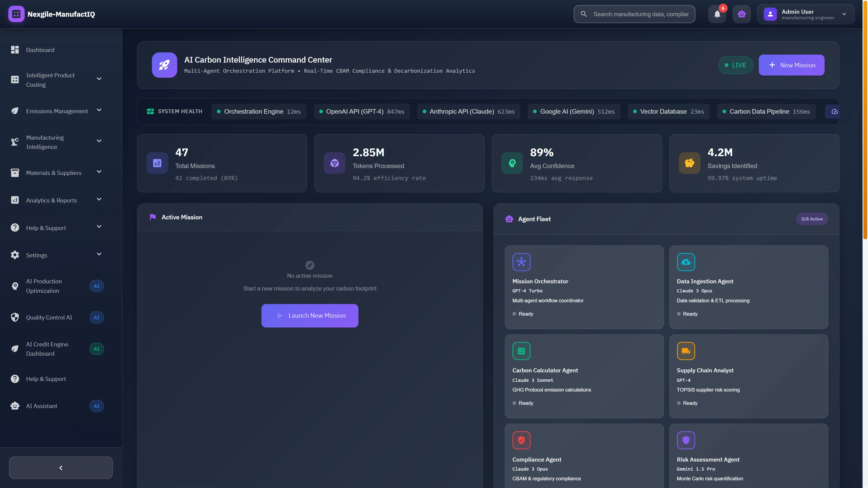Click the New Mission button
868x488 pixels.
792,65
